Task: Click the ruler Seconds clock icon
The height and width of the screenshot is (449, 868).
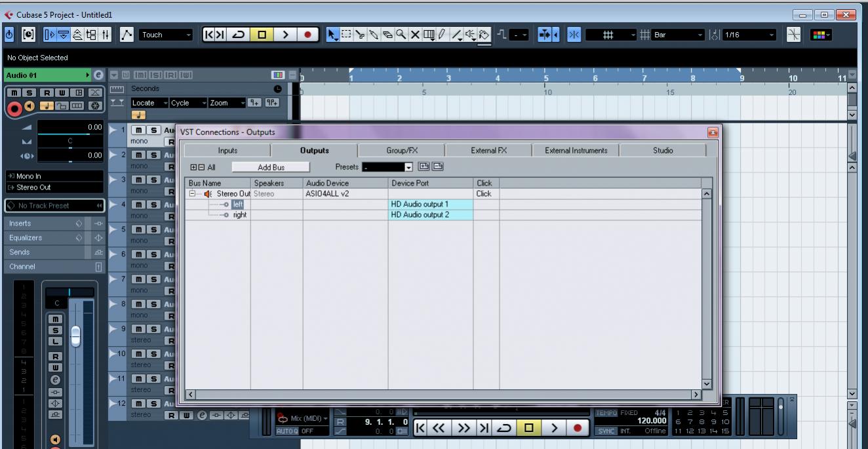Action: coord(277,88)
